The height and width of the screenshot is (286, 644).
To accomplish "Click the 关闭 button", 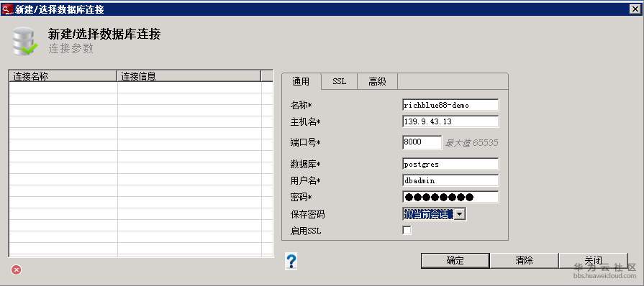I will 593,261.
